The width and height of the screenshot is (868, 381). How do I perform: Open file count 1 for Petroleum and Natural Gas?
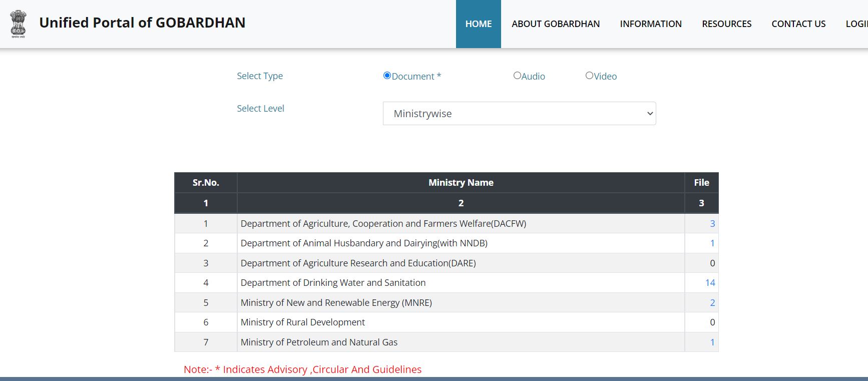click(x=712, y=342)
